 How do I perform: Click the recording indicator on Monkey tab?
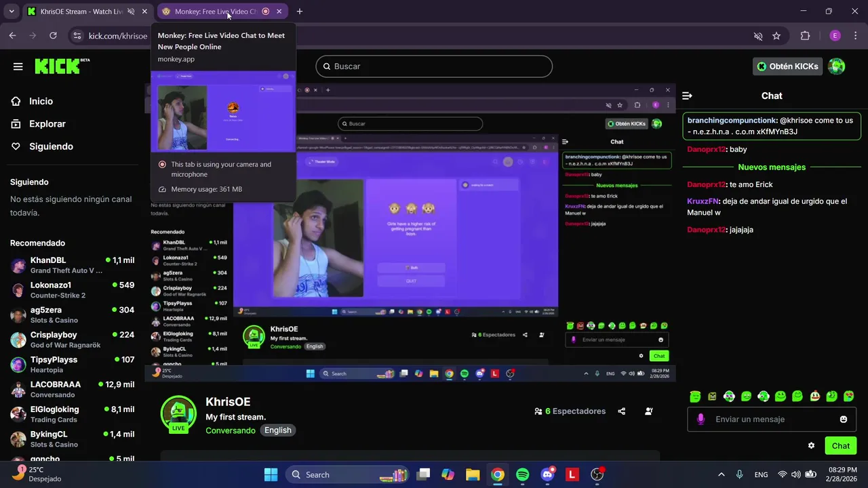[265, 12]
